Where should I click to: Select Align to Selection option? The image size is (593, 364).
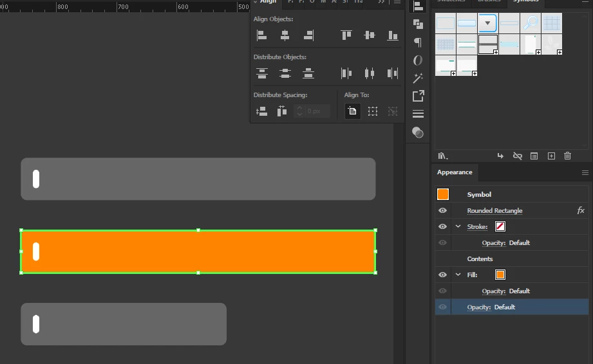[x=373, y=111]
